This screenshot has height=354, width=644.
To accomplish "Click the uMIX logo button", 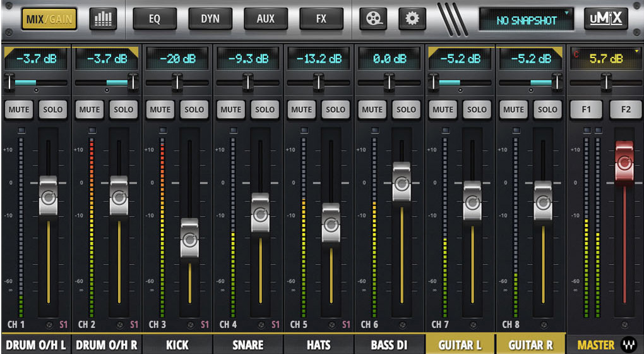I will [x=605, y=19].
